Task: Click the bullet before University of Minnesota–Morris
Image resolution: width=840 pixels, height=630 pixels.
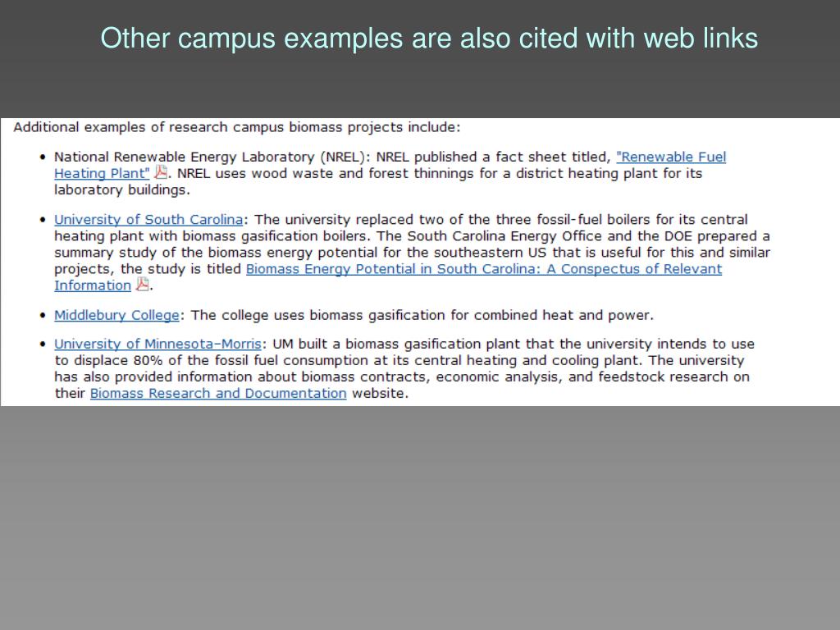Action: (43, 345)
